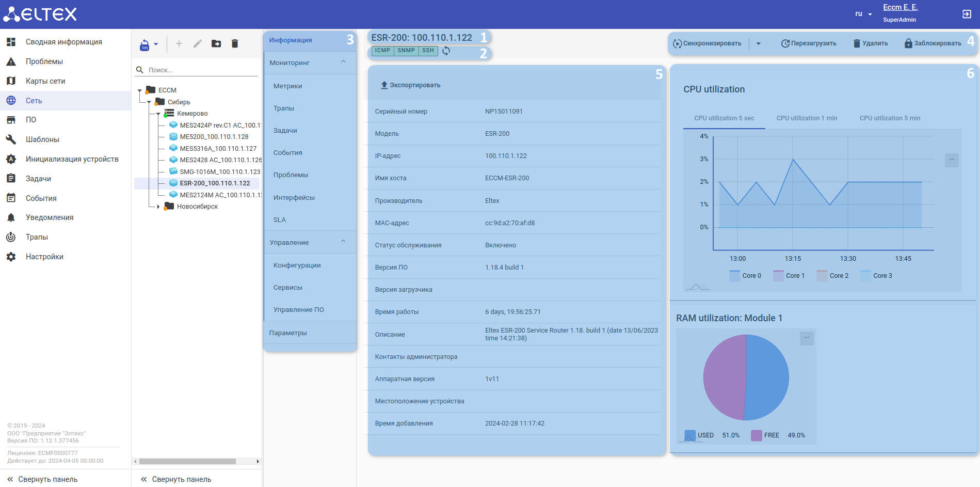980x487 pixels.
Task: Open the Eccm E. E. user profile link
Action: tap(900, 7)
